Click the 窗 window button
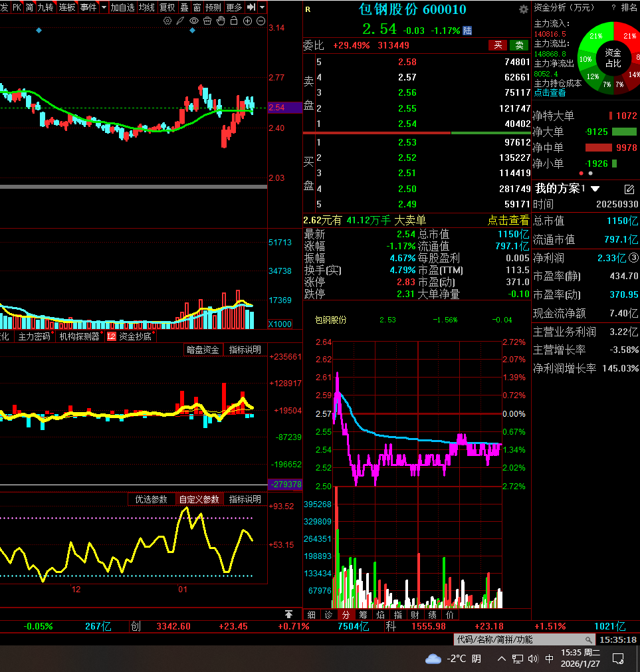This screenshot has width=640, height=672. [197, 7]
